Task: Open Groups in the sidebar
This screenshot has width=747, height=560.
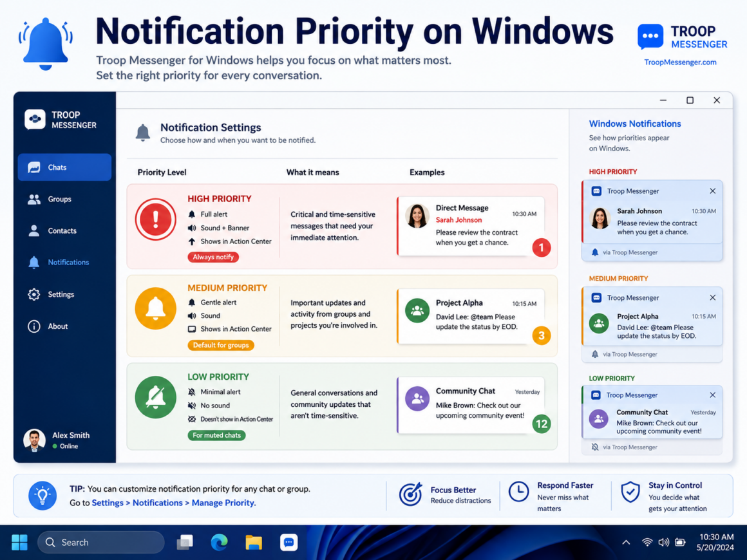Action: [x=64, y=199]
